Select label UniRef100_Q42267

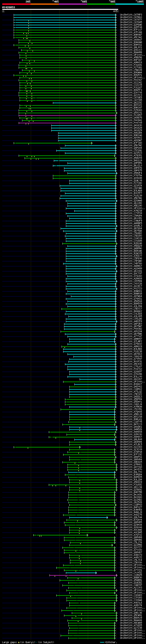click(131, 379)
